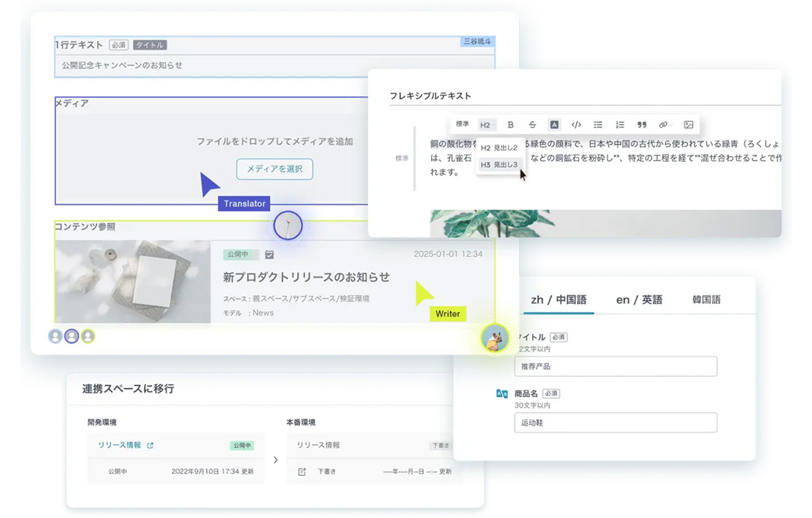The height and width of the screenshot is (518, 812).
Task: Click the タイトル badge next to 1行テキスト
Action: (150, 45)
